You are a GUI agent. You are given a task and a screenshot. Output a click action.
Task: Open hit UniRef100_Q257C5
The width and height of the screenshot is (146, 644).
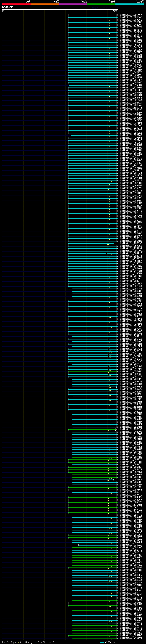131,37
